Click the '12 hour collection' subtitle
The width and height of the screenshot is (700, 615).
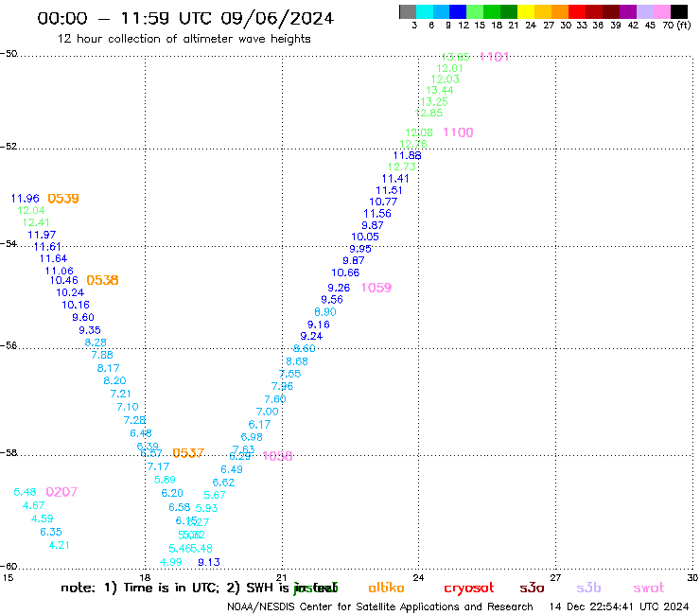click(184, 39)
